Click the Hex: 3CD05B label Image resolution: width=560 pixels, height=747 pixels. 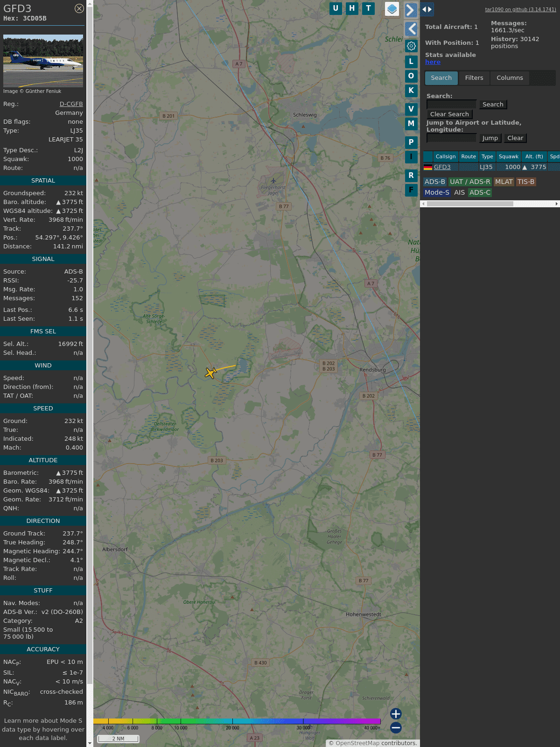pos(25,19)
